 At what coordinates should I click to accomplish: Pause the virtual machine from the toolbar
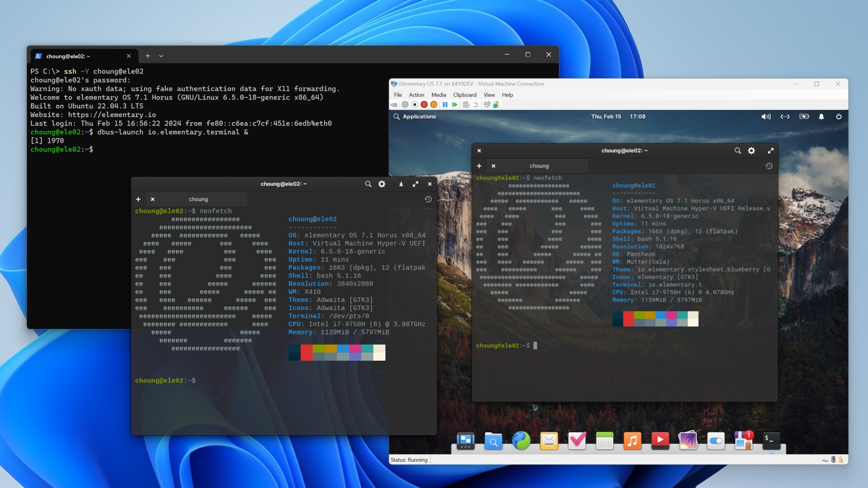point(445,104)
